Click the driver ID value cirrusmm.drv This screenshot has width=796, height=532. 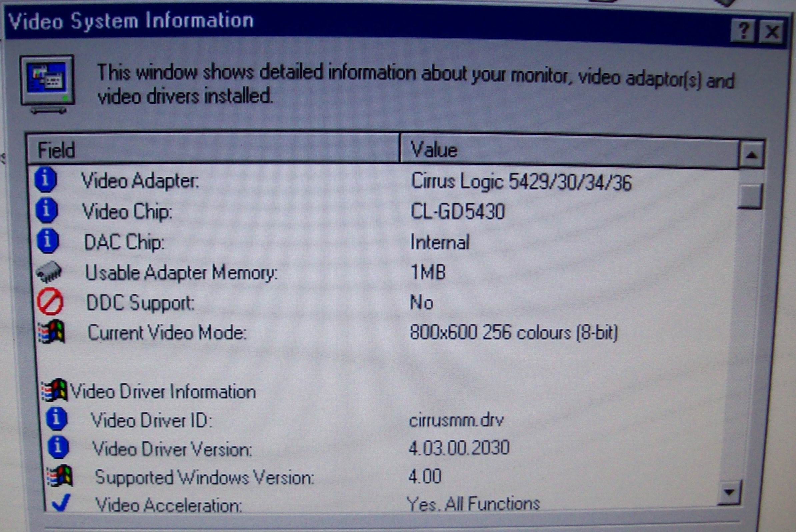click(456, 420)
